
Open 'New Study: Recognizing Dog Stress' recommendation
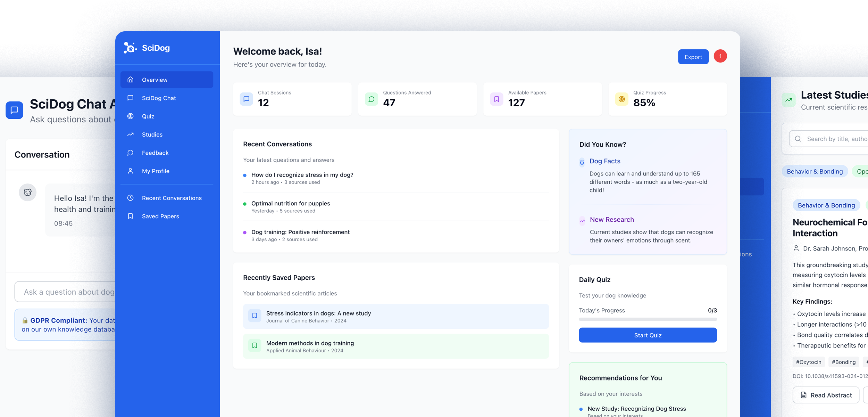coord(637,409)
